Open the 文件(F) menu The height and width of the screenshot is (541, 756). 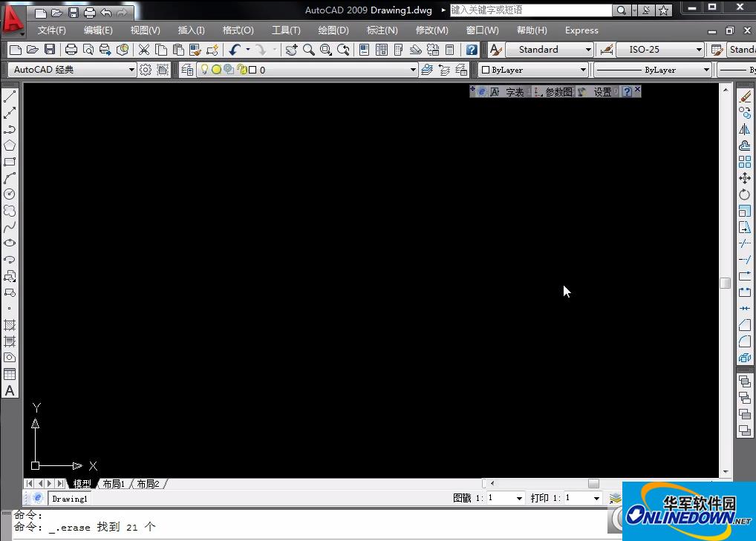51,30
